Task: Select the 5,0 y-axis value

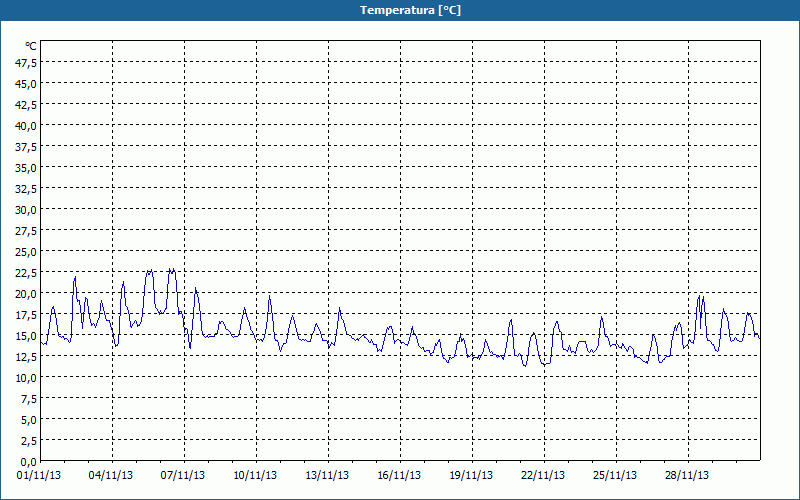Action: [x=29, y=420]
